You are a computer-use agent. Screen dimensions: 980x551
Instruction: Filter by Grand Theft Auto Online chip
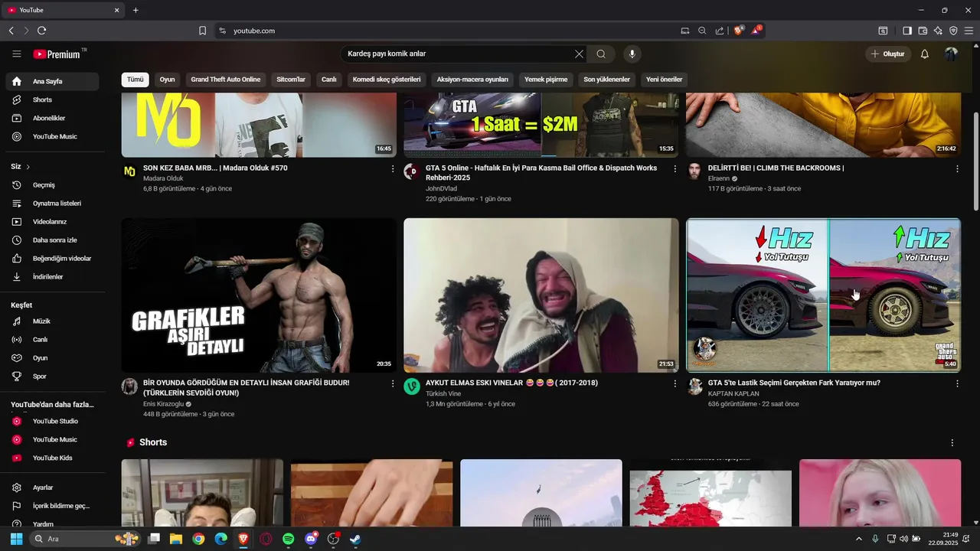click(x=226, y=80)
